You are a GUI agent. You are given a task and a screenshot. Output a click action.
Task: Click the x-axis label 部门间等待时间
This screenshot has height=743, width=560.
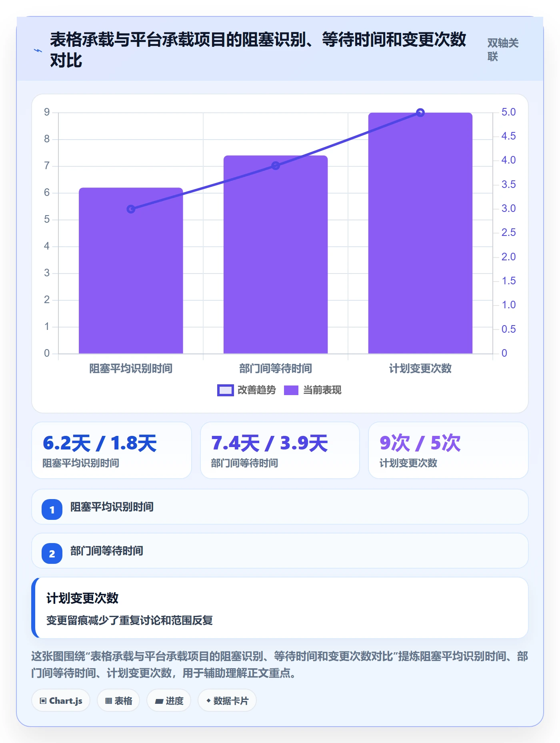(276, 368)
